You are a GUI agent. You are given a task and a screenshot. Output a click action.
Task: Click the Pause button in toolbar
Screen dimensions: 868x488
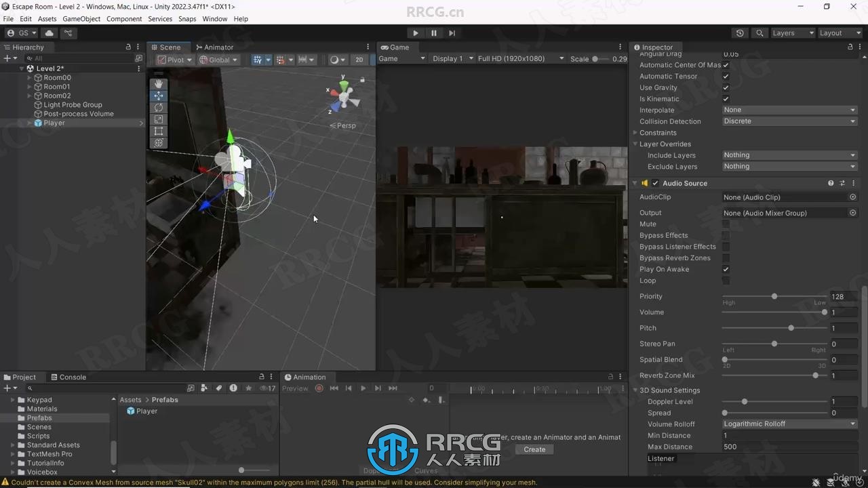434,33
